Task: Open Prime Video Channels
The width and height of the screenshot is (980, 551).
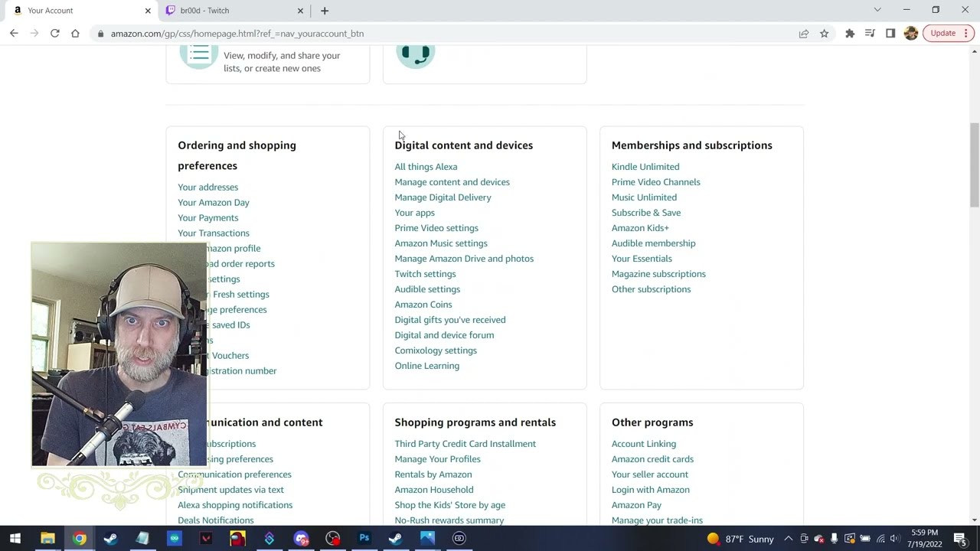Action: [x=656, y=181]
